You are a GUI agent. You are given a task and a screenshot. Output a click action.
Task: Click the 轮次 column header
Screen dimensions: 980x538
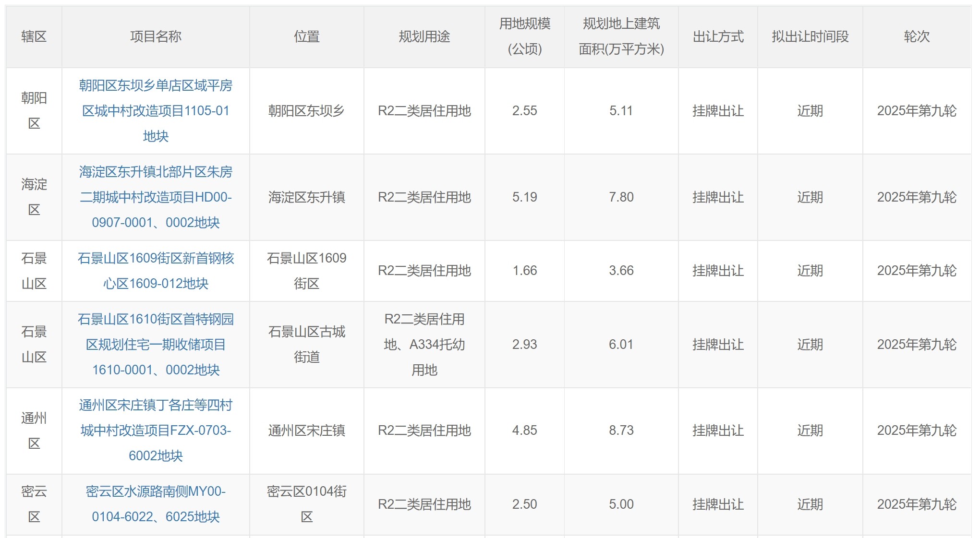[x=916, y=36]
